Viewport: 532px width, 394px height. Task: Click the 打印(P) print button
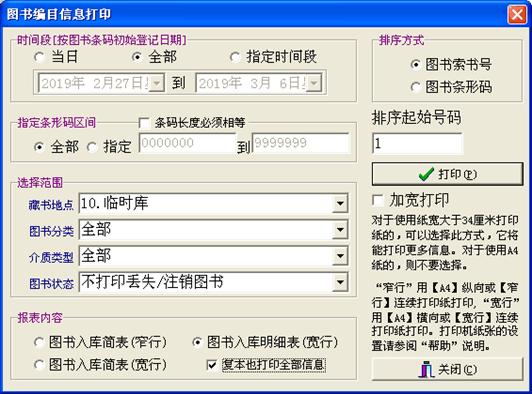coord(448,174)
